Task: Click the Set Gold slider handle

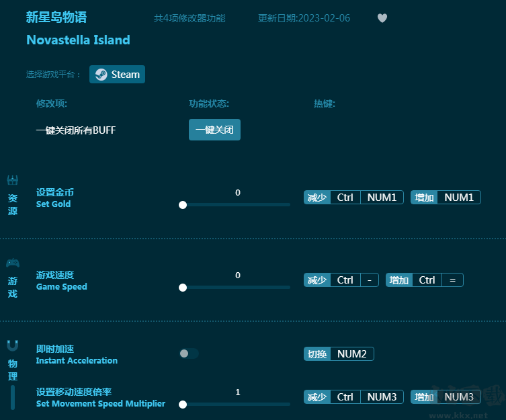Action: [x=183, y=205]
